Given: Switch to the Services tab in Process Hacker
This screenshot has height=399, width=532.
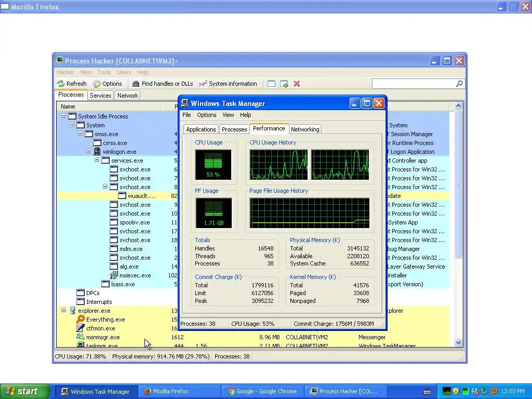Looking at the screenshot, I should (100, 96).
